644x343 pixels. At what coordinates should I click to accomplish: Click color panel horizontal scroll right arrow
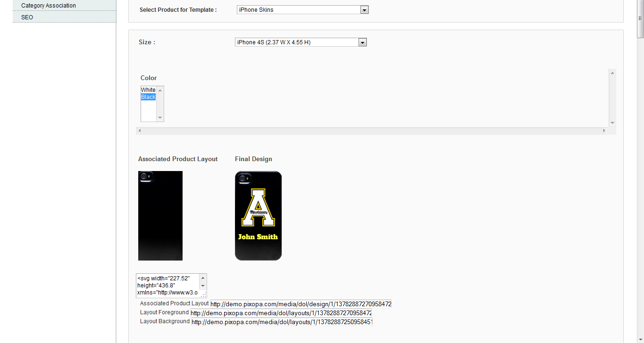(x=604, y=131)
